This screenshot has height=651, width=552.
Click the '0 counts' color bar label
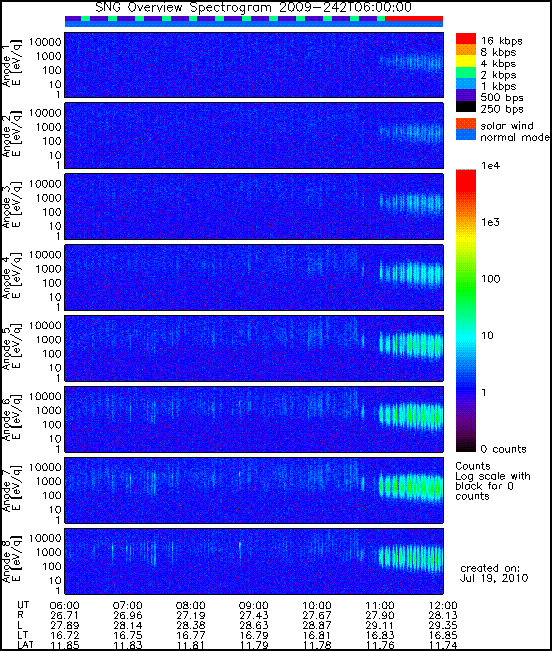click(x=503, y=449)
